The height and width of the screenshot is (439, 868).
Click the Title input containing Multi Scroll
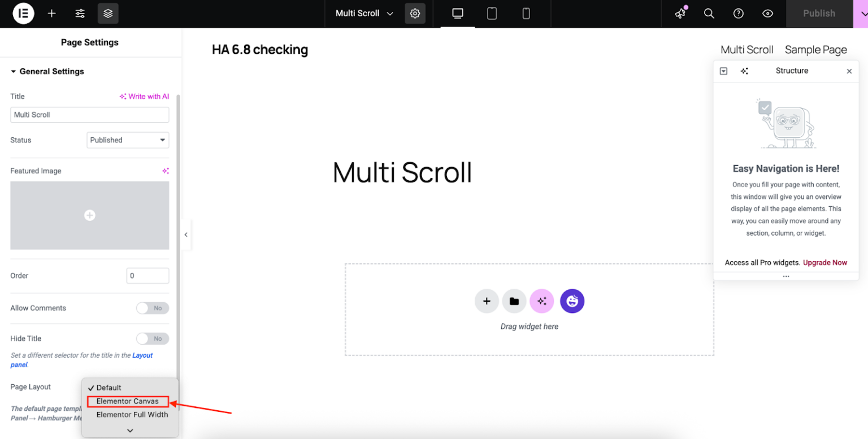click(x=89, y=115)
